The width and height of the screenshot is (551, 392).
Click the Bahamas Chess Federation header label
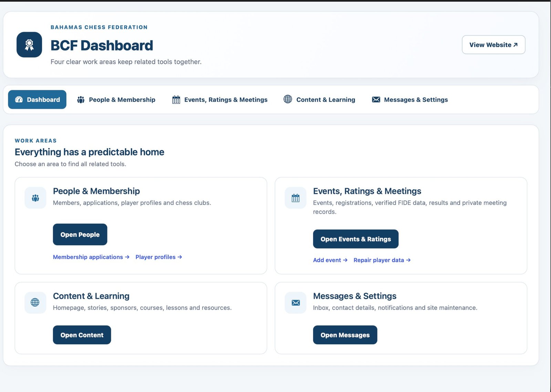(x=99, y=27)
